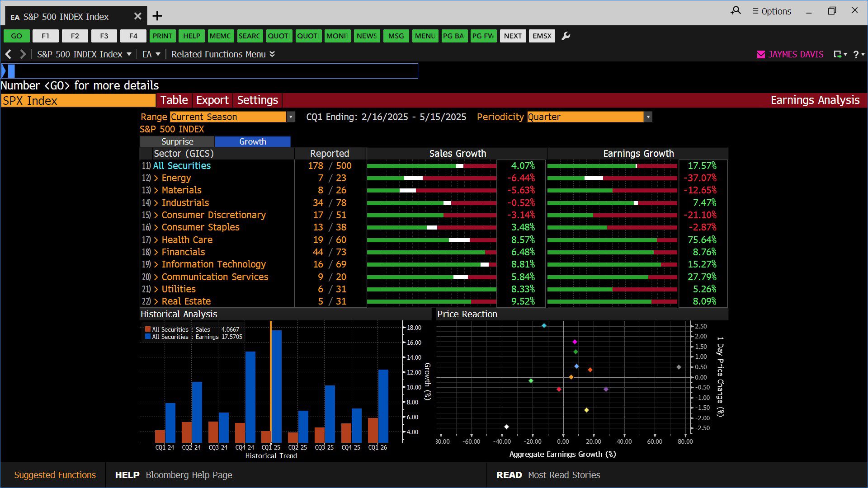868x488 pixels.
Task: Click the pink message envelope icon
Action: coord(761,54)
